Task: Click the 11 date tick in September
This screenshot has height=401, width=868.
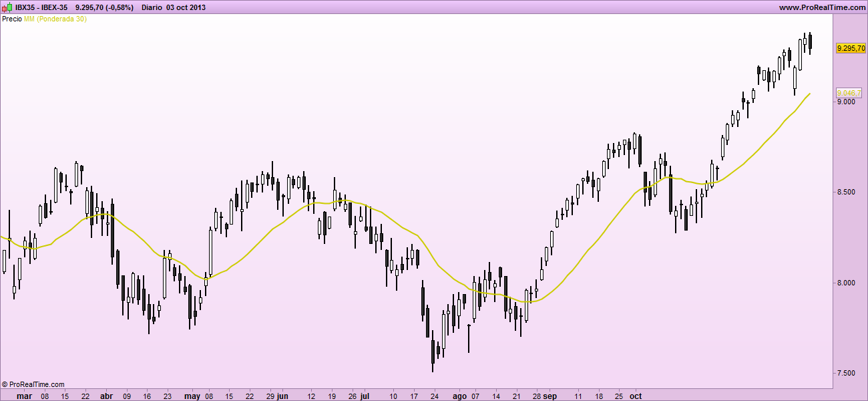Action: point(578,396)
